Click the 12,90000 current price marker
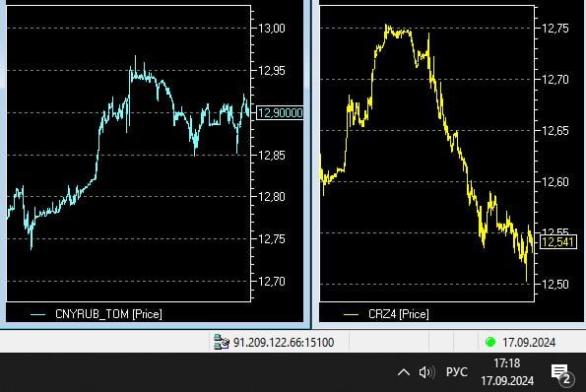The image size is (586, 392). 280,113
